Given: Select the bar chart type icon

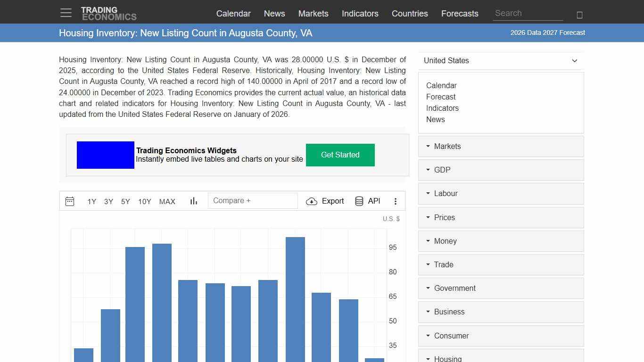Looking at the screenshot, I should point(193,201).
